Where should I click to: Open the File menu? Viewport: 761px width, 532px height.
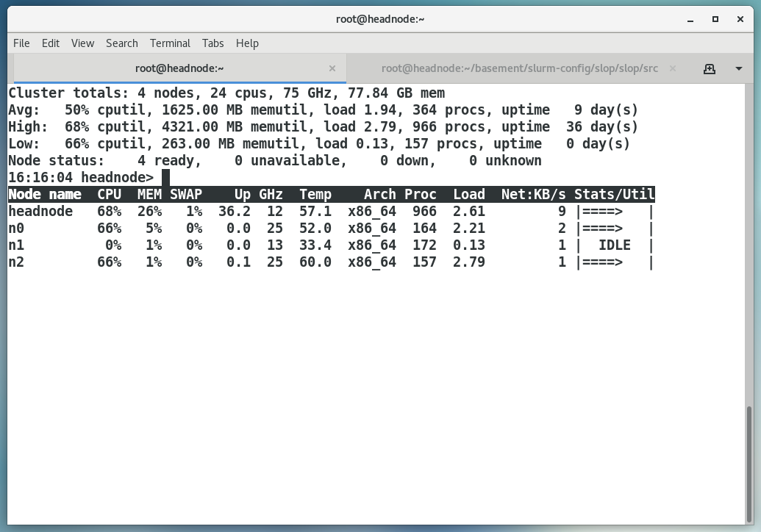21,43
